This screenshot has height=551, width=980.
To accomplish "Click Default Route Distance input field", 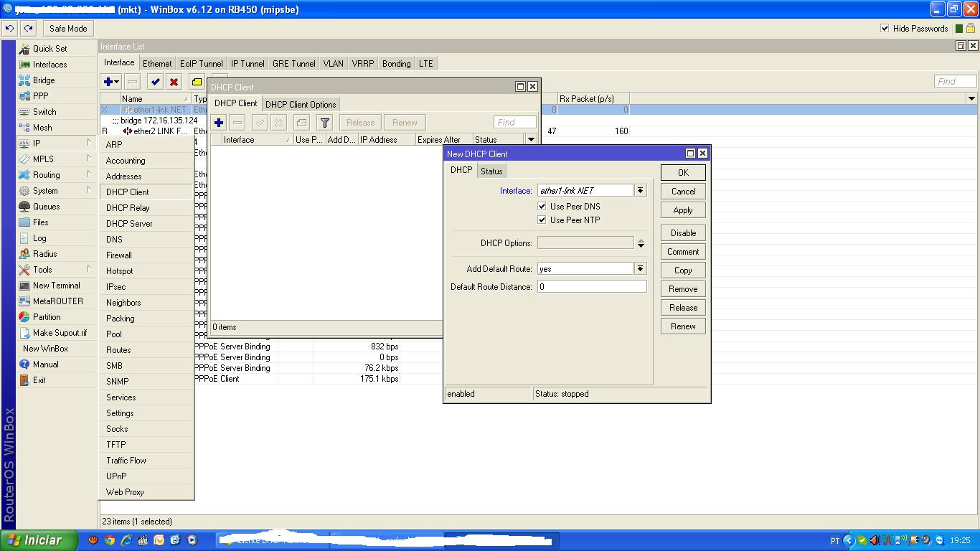I will coord(592,287).
